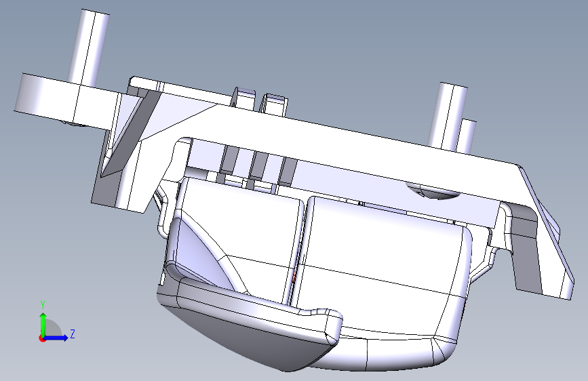The height and width of the screenshot is (381, 588).
Task: Click the green Y axis of the triad
Action: (x=43, y=324)
